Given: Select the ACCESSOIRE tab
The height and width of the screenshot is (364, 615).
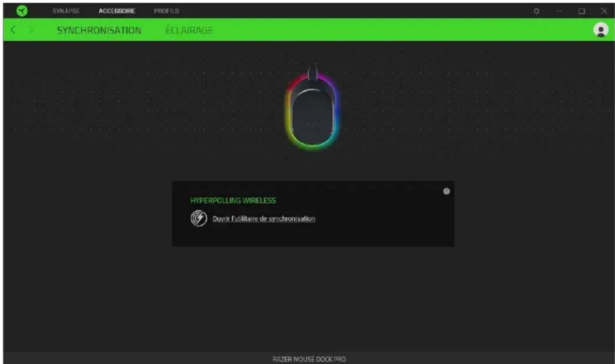Looking at the screenshot, I should (117, 10).
